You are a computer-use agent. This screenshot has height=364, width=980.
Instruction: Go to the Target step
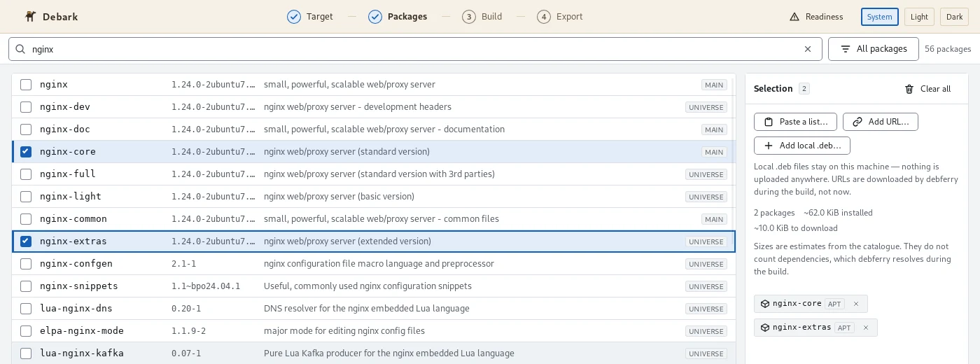pyautogui.click(x=310, y=17)
